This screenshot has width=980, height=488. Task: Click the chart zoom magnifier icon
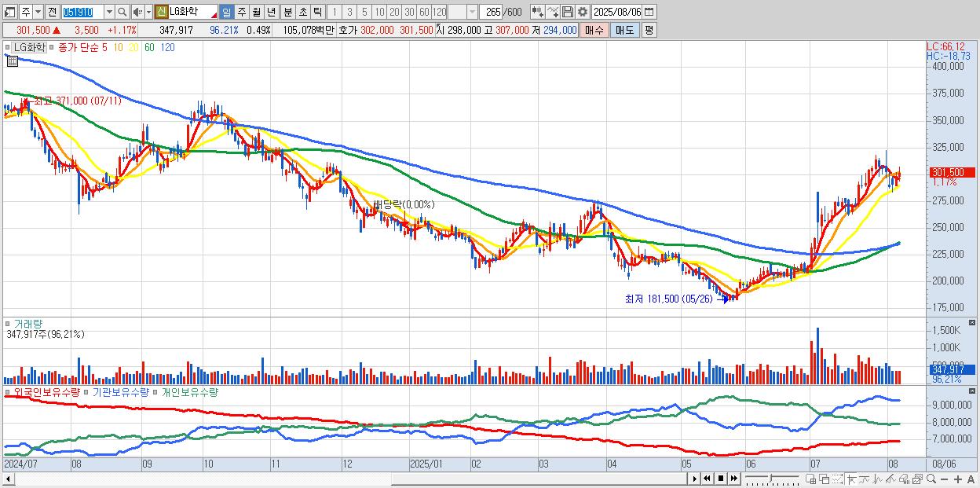[931, 479]
